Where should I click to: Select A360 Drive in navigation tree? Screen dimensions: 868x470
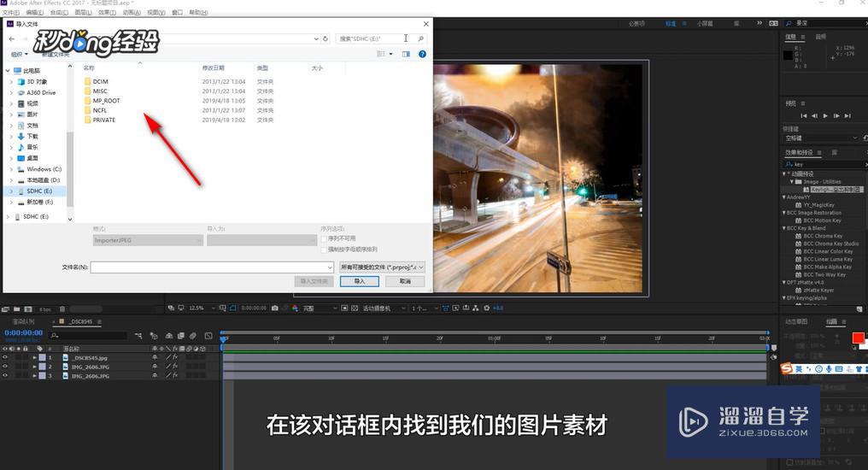pos(41,92)
